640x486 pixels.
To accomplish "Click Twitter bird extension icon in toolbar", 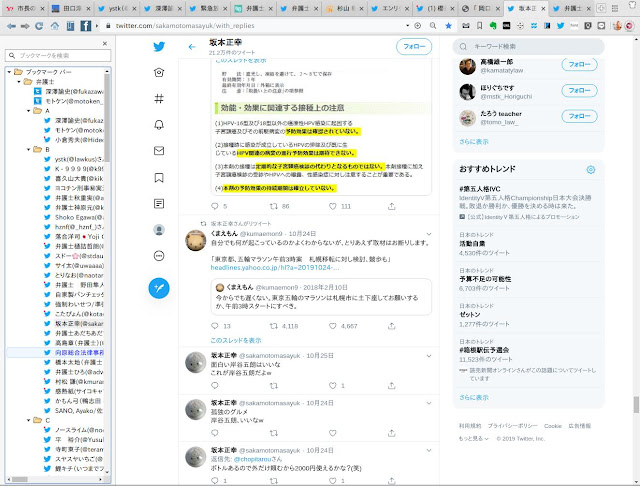I will tap(561, 26).
